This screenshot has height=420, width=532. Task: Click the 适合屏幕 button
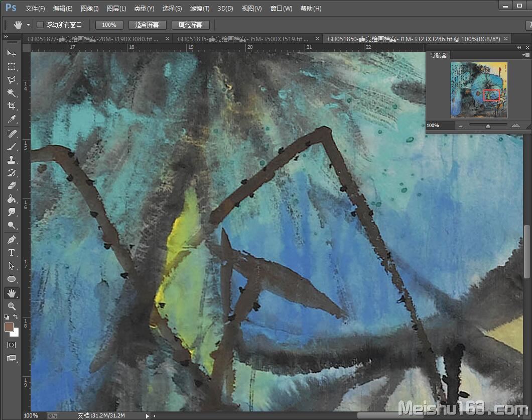[x=147, y=25]
